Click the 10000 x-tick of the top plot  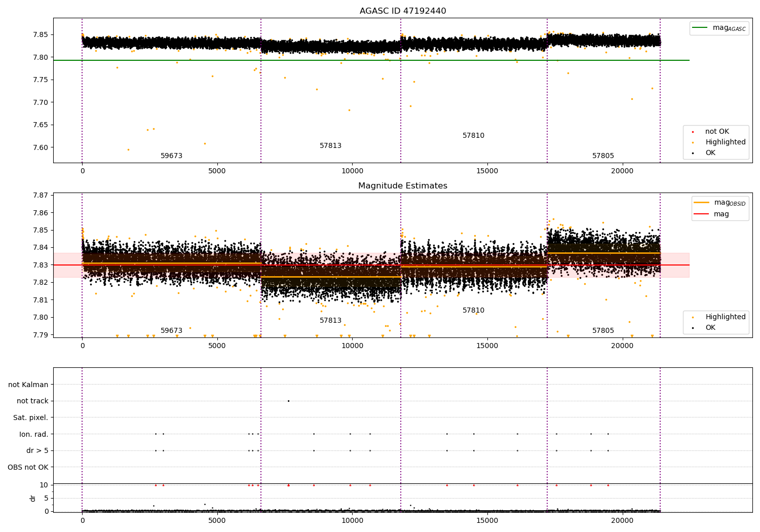352,171
